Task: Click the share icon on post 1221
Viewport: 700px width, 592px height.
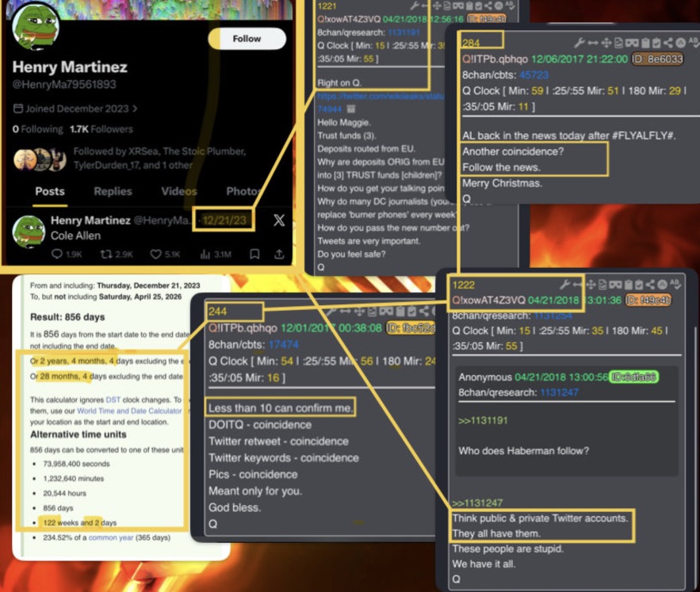Action: [x=488, y=6]
